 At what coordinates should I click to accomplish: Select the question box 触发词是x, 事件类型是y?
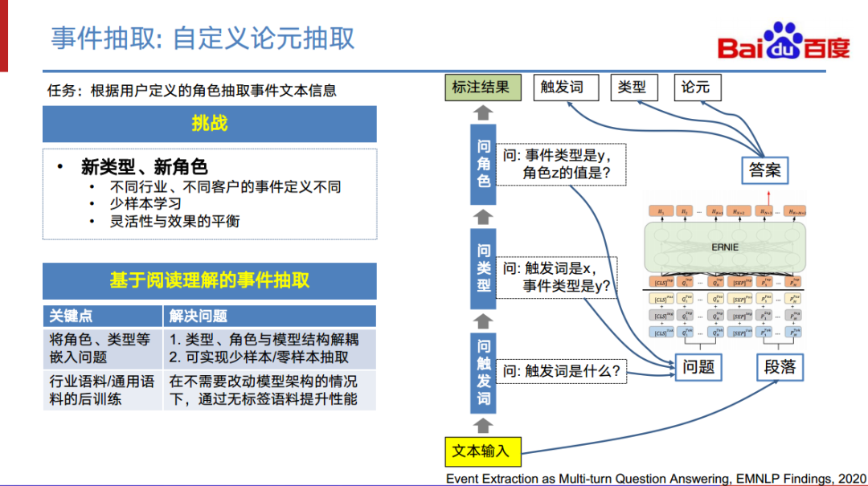[556, 277]
